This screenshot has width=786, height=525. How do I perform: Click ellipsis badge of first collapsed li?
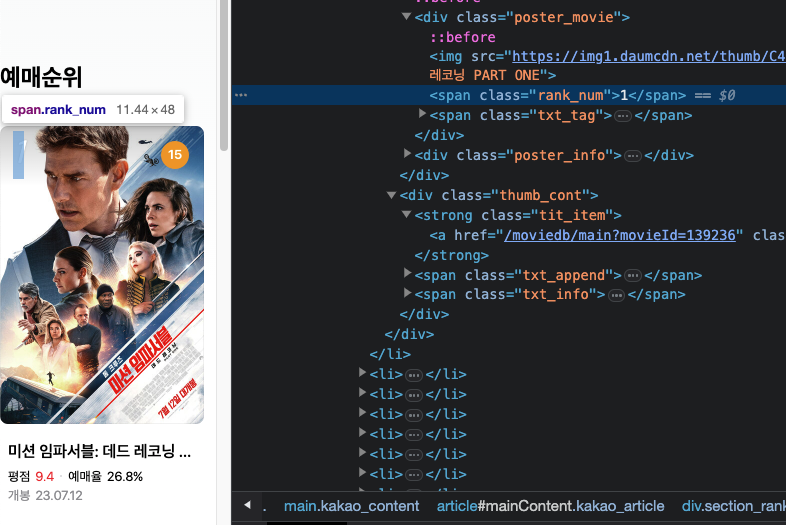point(414,375)
